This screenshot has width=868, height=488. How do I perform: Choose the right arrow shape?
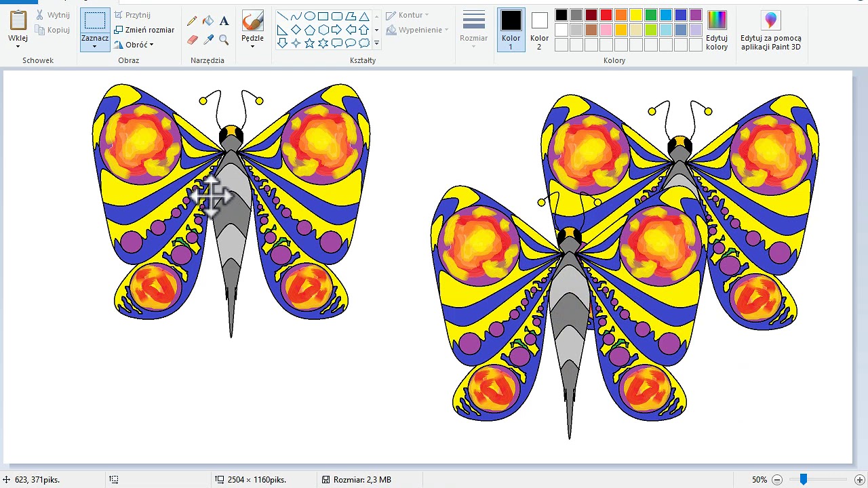[x=336, y=30]
